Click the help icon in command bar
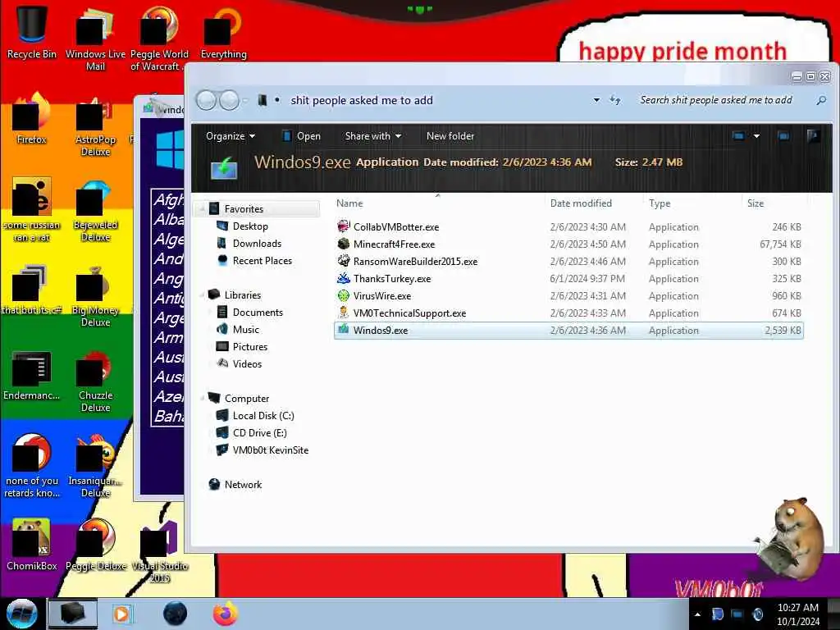The height and width of the screenshot is (630, 840). [x=813, y=136]
